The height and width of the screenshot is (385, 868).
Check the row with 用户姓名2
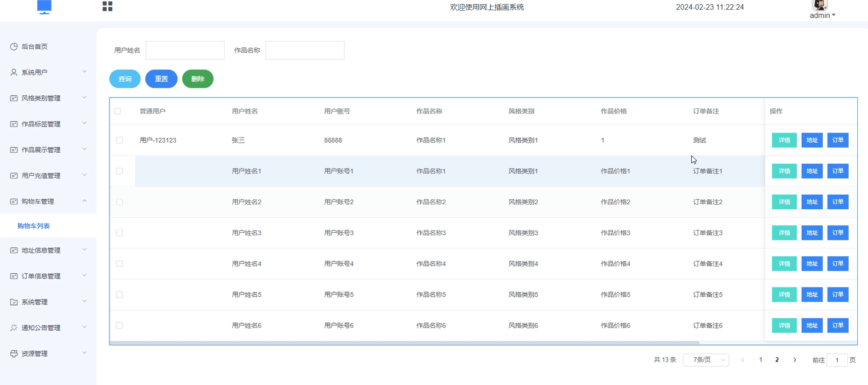tap(120, 202)
